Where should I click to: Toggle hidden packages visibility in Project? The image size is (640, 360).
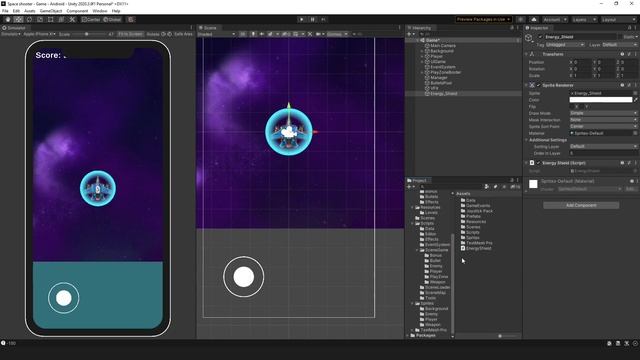(x=516, y=187)
